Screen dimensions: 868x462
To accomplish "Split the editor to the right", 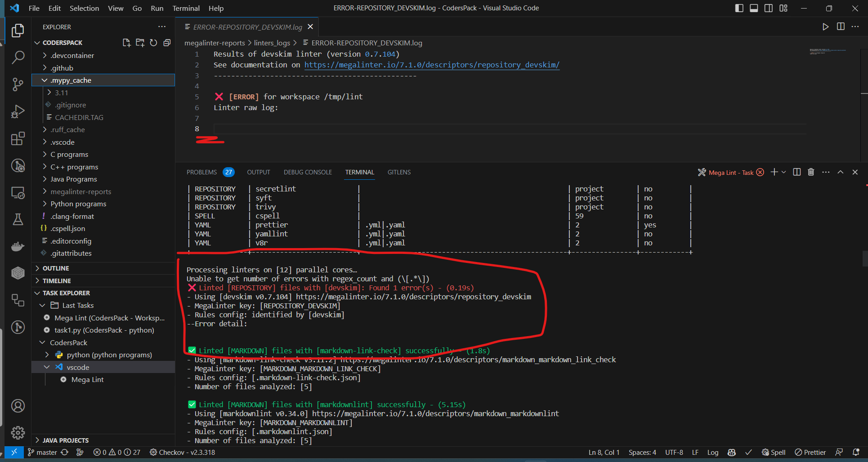I will click(x=841, y=27).
